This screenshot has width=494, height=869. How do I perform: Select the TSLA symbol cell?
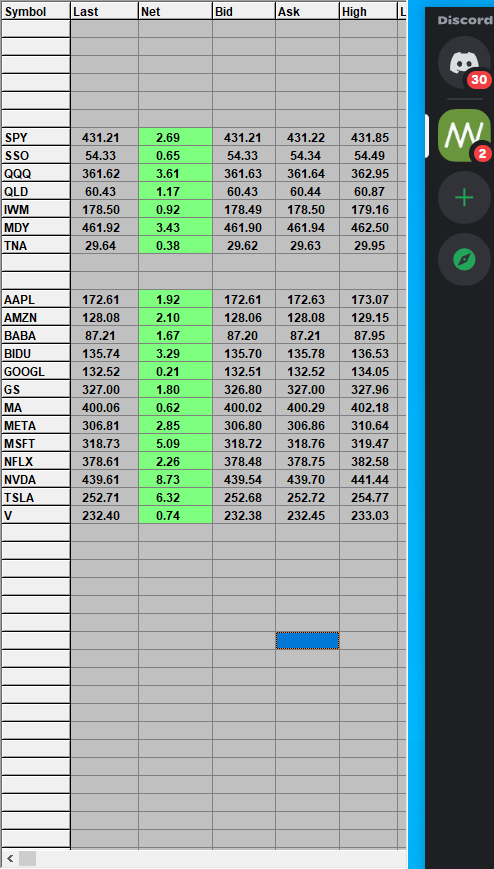click(36, 498)
